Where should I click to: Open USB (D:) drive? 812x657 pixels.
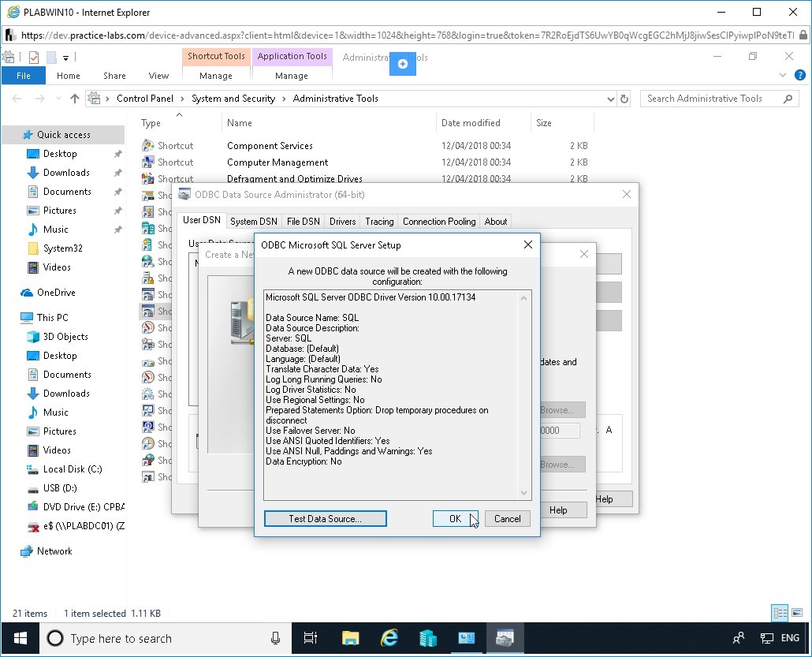pyautogui.click(x=60, y=488)
